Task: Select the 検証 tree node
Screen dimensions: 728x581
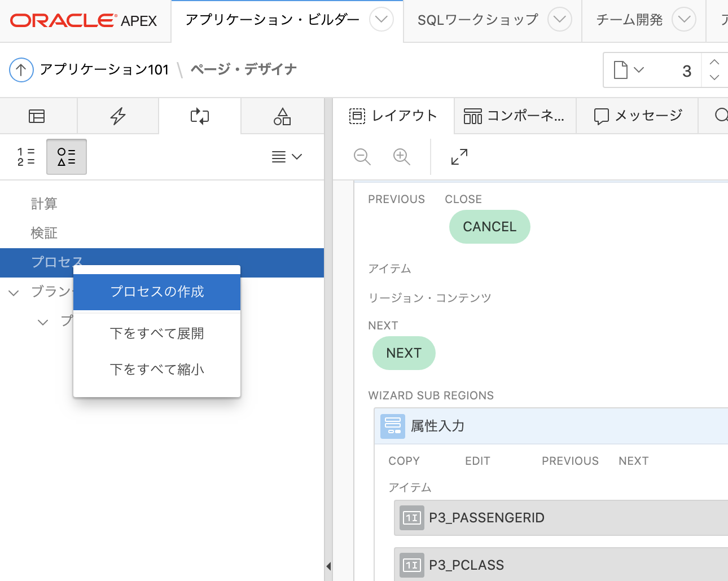Action: click(x=44, y=233)
